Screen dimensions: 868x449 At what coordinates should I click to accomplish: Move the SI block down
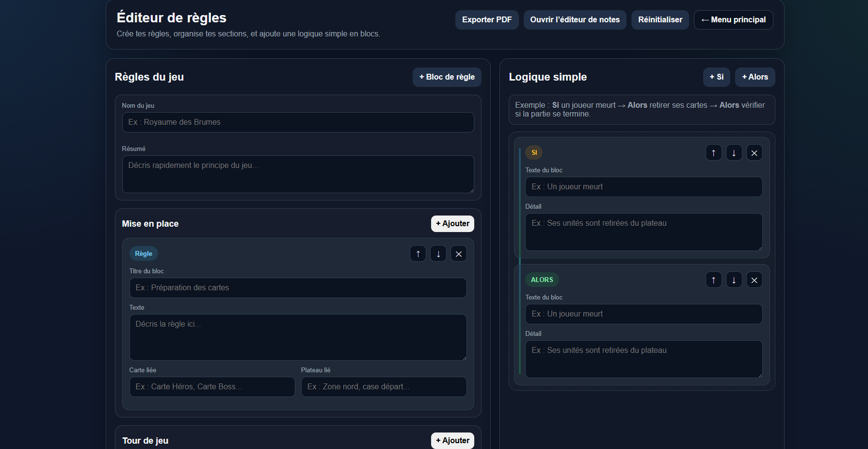click(734, 152)
